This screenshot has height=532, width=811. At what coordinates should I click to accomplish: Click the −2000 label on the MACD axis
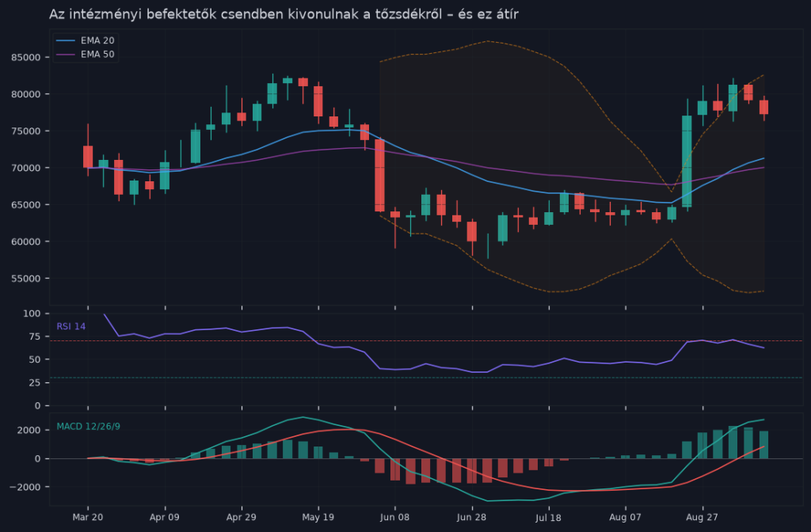point(25,487)
